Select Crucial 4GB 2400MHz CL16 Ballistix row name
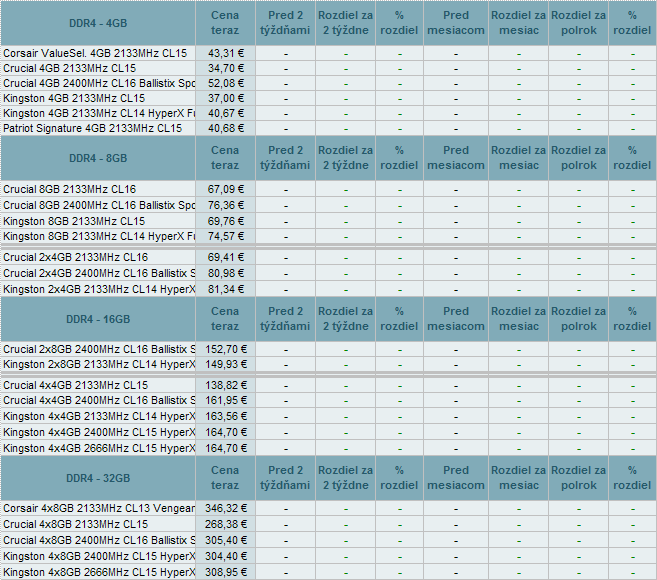This screenshot has height=580, width=657. click(x=99, y=83)
